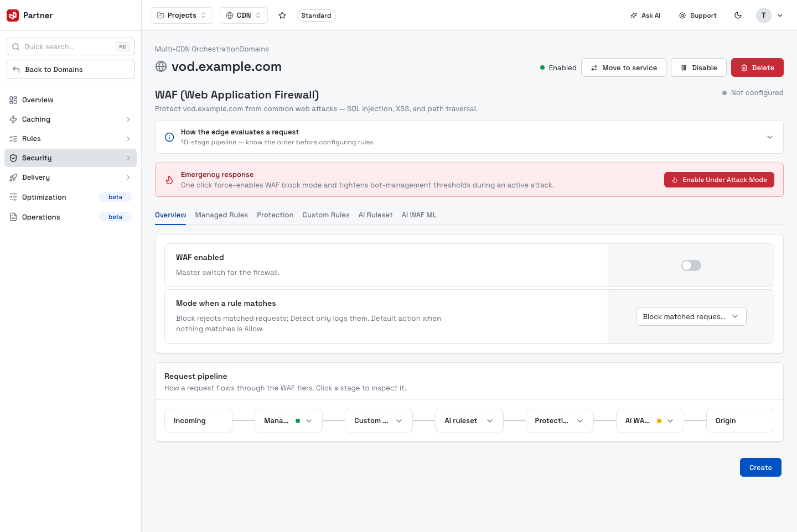The height and width of the screenshot is (532, 797).
Task: Expand the Caching sidebar submenu chevron
Action: pos(128,119)
